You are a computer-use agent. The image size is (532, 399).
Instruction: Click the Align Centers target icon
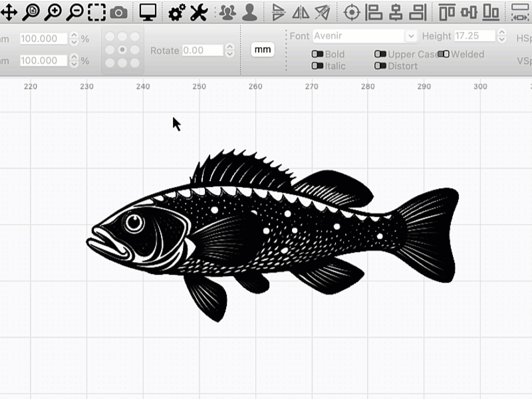pyautogui.click(x=352, y=11)
